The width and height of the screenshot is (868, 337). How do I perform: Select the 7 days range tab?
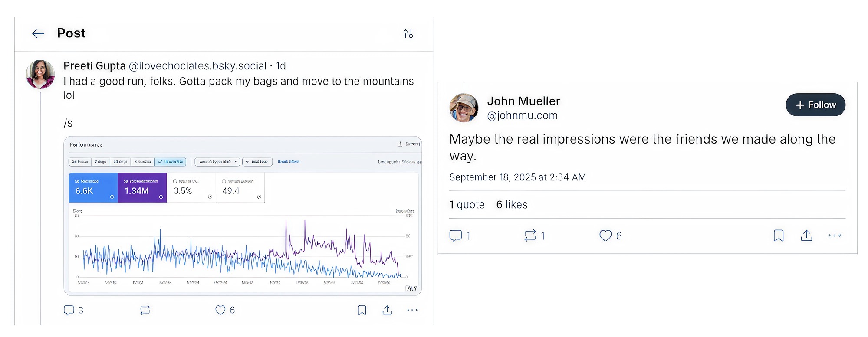click(x=101, y=162)
